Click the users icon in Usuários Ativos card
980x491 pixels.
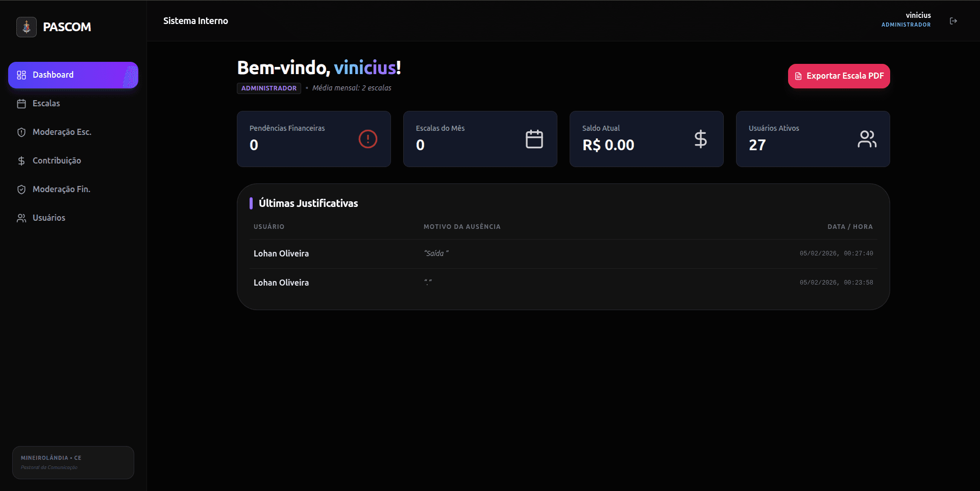tap(867, 139)
